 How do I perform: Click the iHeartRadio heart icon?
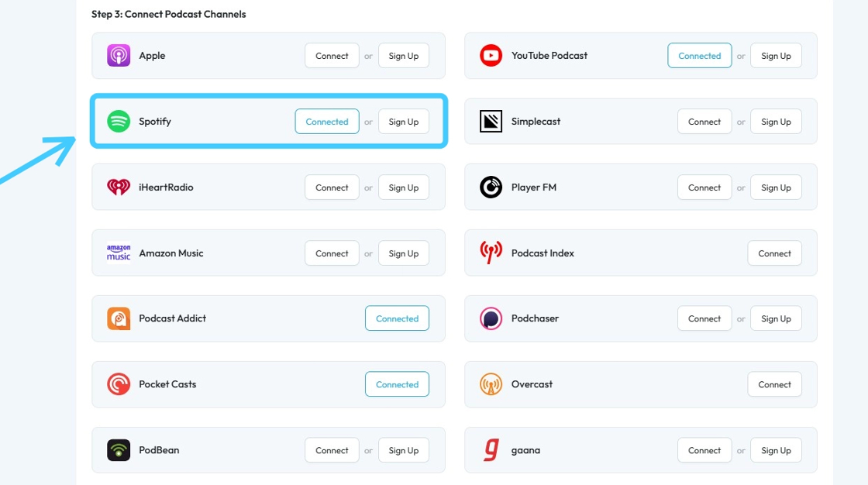[119, 187]
